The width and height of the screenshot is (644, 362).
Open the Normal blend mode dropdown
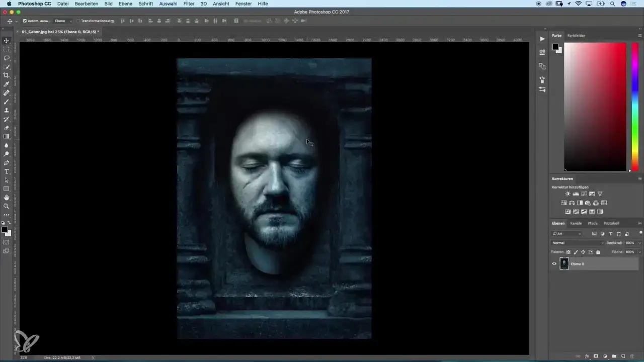[578, 243]
